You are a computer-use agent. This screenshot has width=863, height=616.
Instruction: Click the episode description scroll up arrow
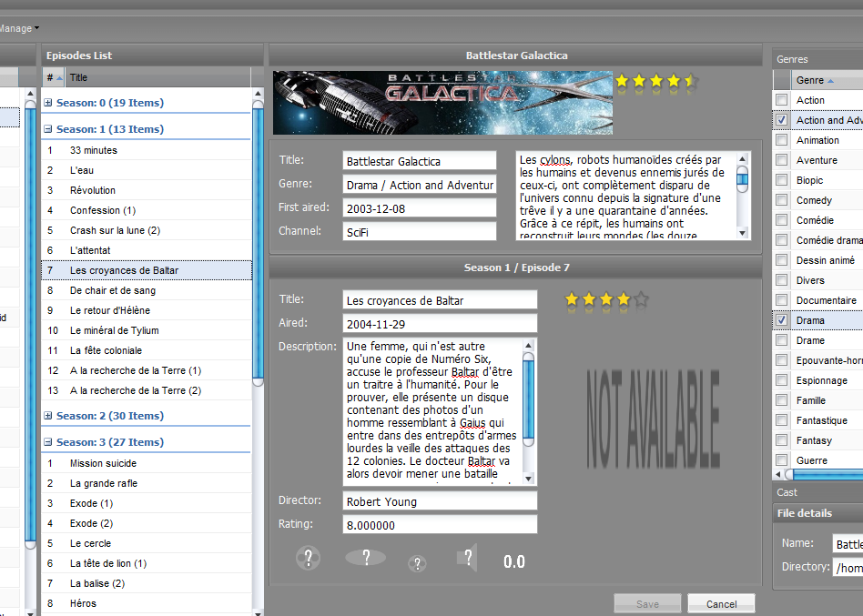tap(528, 346)
